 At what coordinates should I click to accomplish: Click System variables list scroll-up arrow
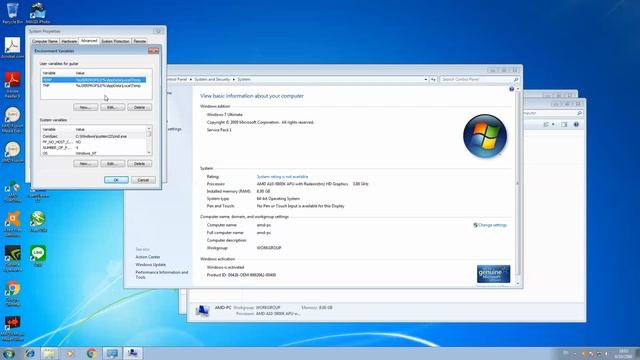pyautogui.click(x=149, y=129)
